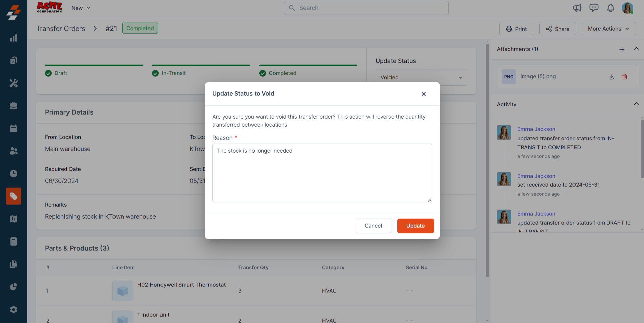The image size is (644, 323).
Task: Open the user profile avatar menu
Action: (627, 8)
